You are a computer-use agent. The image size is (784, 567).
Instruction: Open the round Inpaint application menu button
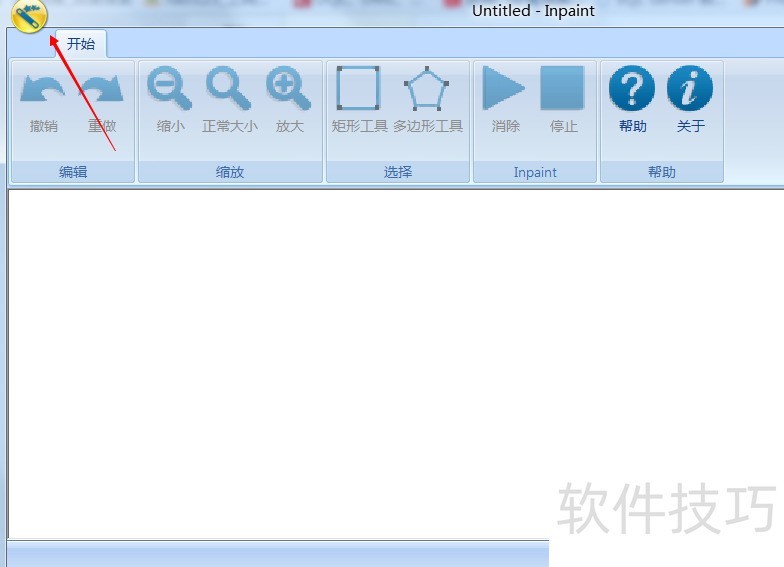pyautogui.click(x=29, y=14)
